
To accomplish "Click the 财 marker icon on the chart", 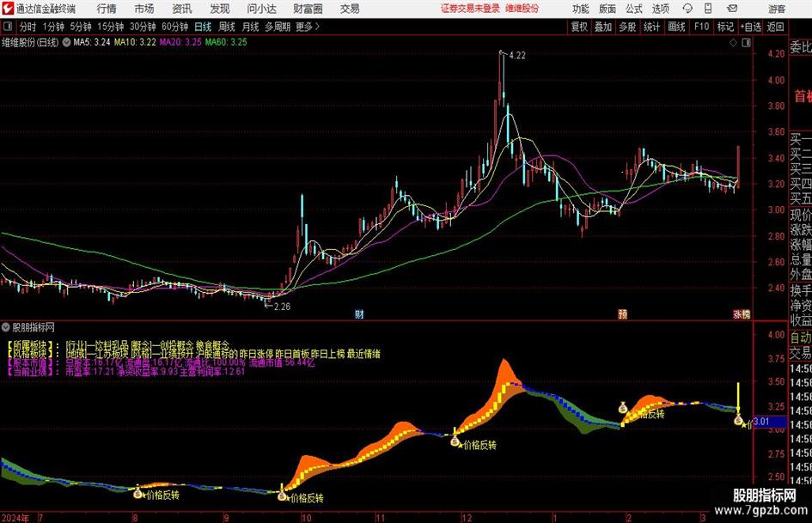I will 359,313.
